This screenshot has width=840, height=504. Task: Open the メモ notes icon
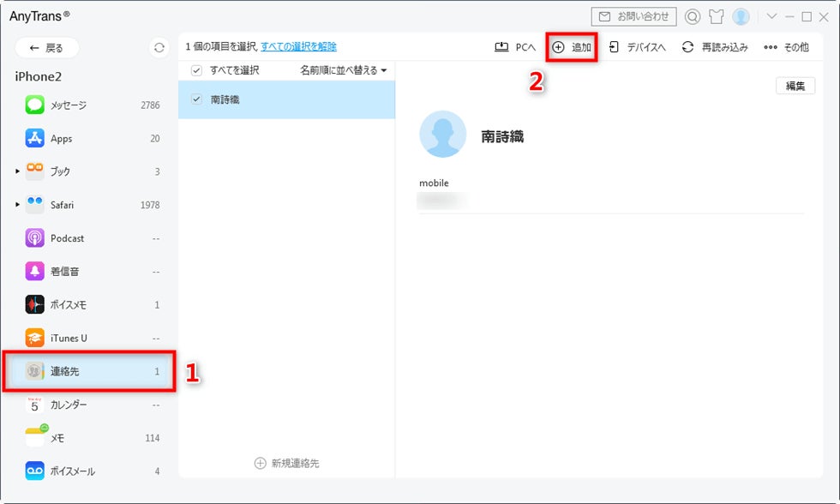click(x=36, y=436)
